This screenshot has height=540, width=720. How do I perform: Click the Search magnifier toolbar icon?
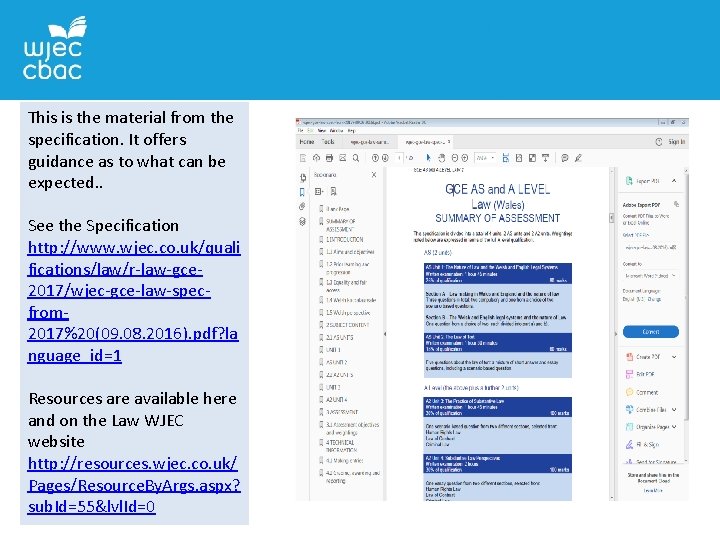[x=356, y=158]
